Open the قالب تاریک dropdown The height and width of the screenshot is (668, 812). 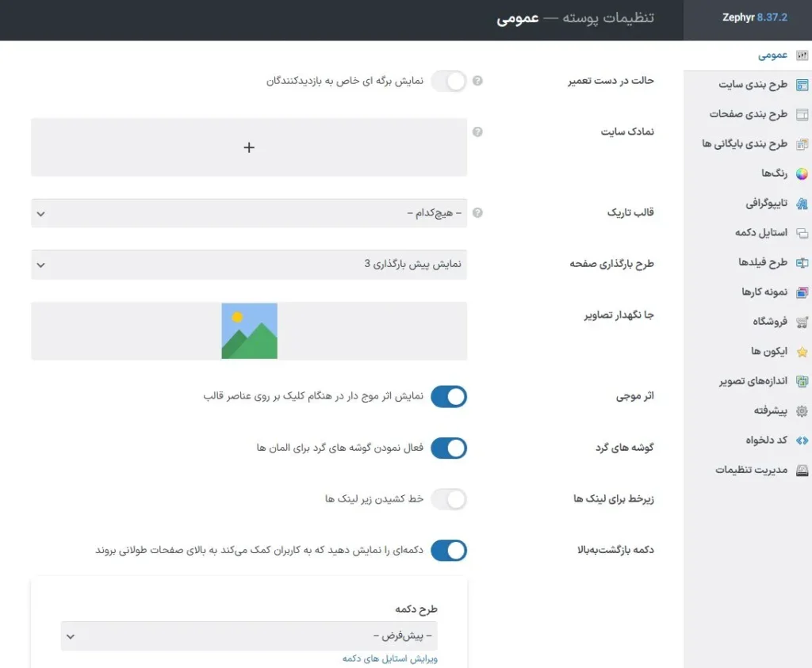(x=250, y=212)
